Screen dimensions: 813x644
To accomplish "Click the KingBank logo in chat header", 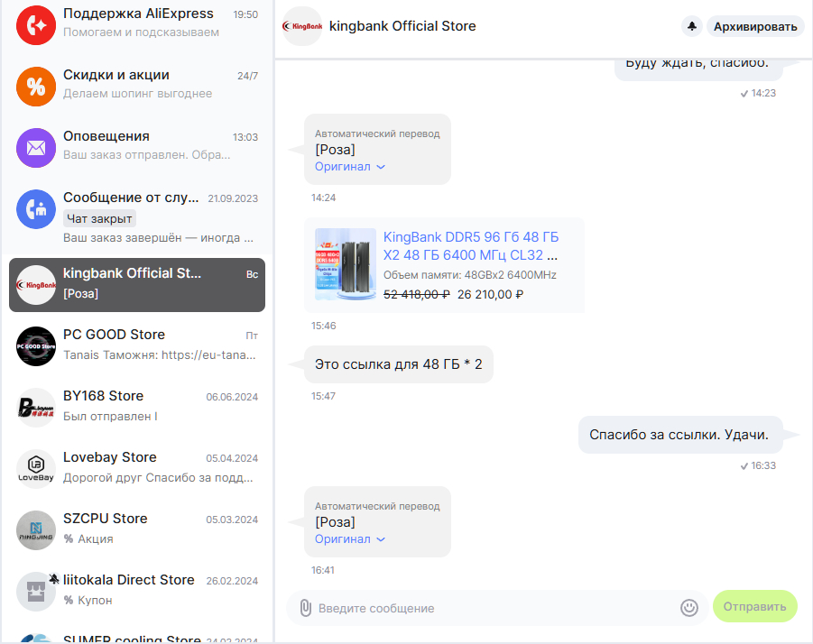I will pyautogui.click(x=301, y=26).
